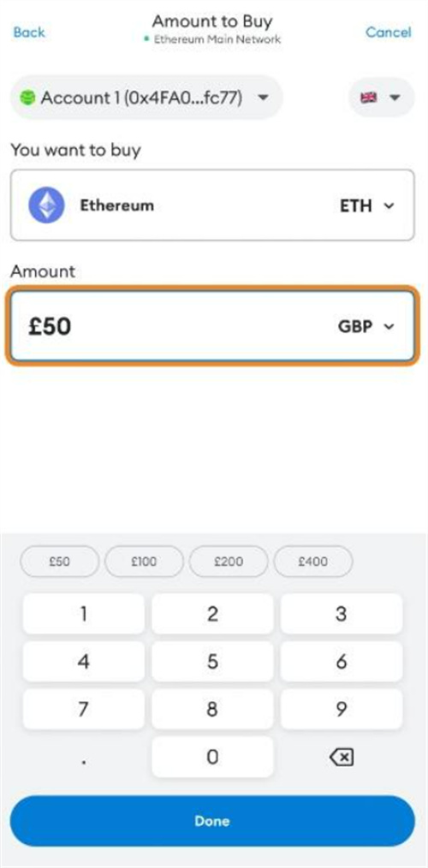This screenshot has height=868, width=428.
Task: Focus the £50 amount input field
Action: 212,326
